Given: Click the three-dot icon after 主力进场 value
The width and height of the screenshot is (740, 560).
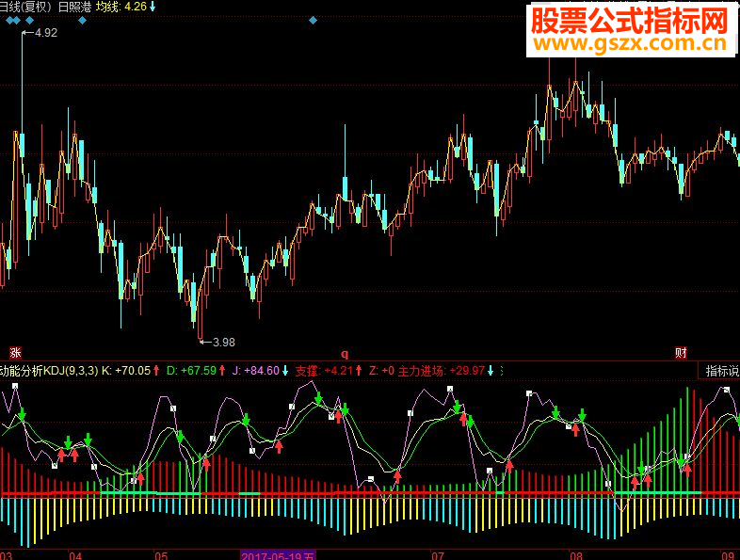Looking at the screenshot, I should coord(501,371).
